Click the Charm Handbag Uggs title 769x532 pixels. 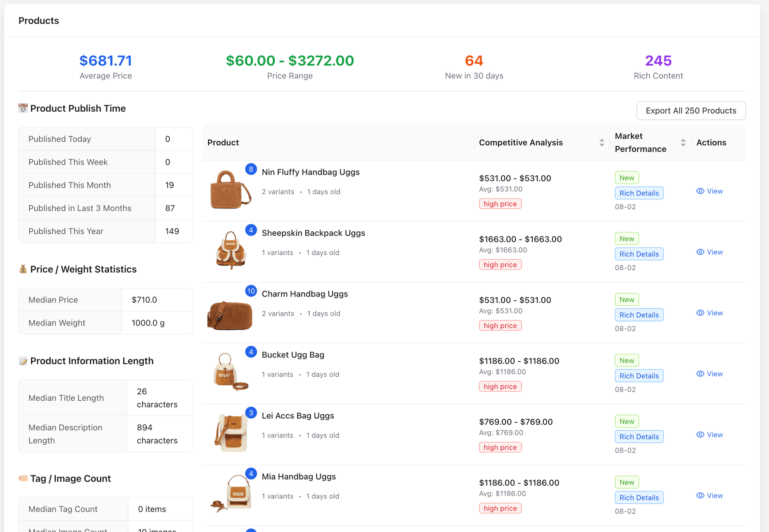coord(305,294)
